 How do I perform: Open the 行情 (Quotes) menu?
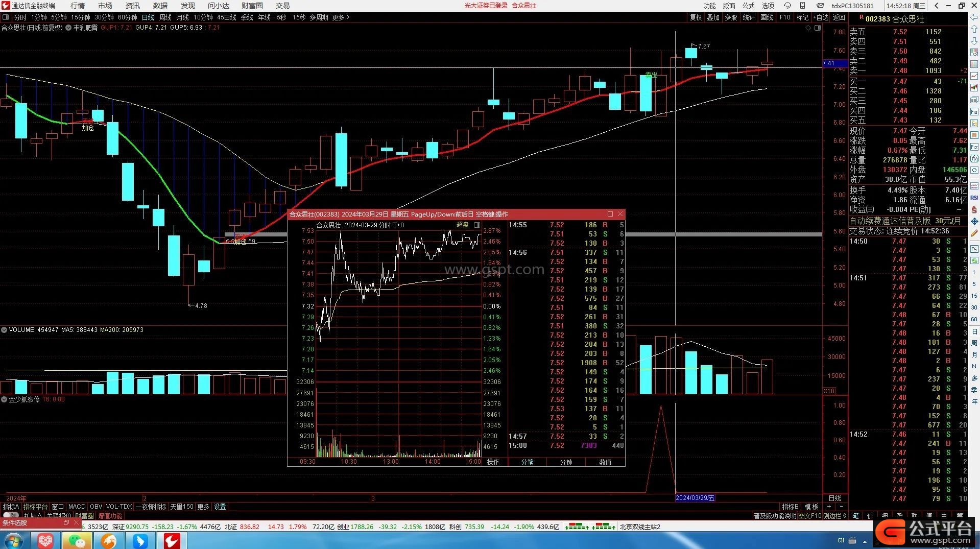click(x=78, y=6)
